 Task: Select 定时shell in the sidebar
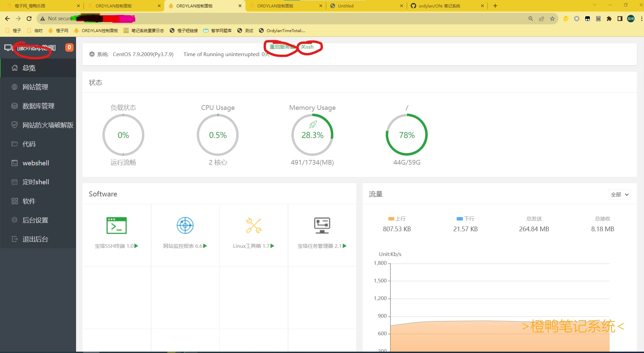pyautogui.click(x=36, y=182)
